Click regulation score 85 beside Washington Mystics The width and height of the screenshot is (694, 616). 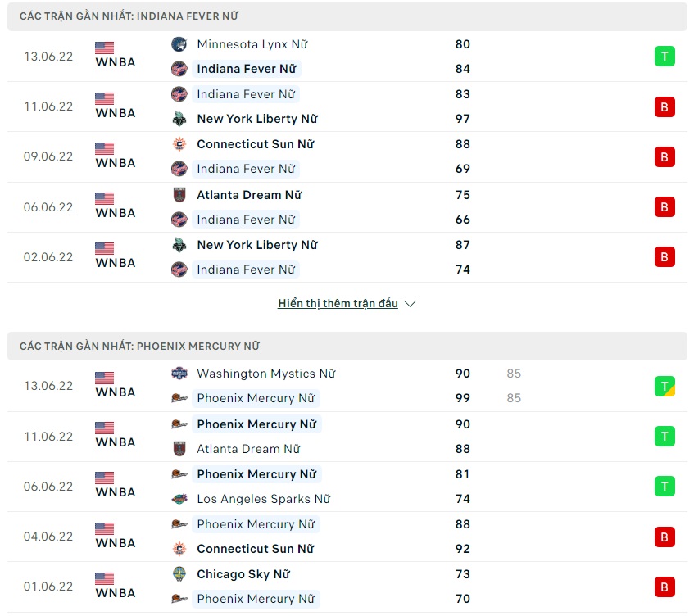(x=514, y=374)
